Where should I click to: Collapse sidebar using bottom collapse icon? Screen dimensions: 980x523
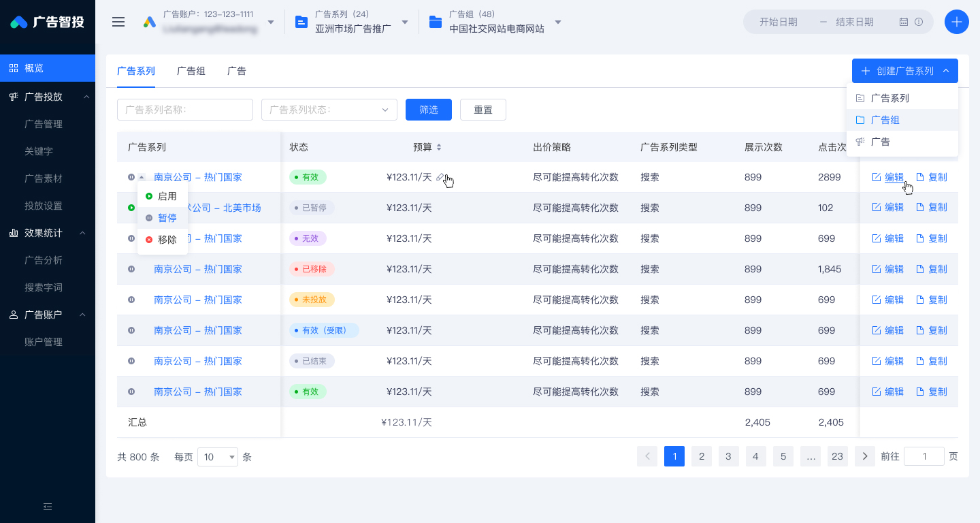48,507
